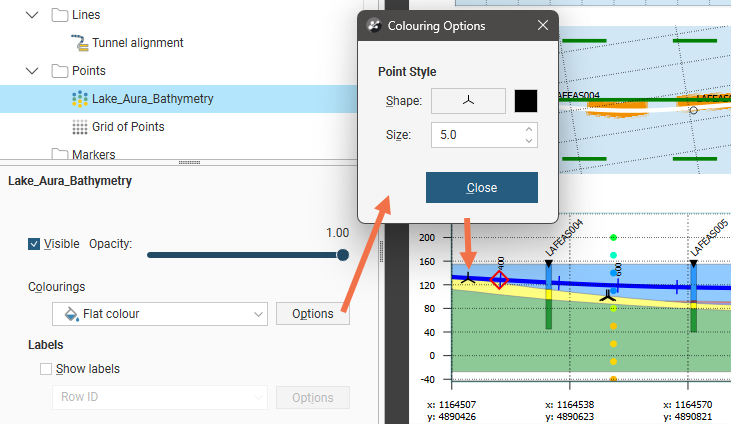Click the Colouring Options dialog title icon
The image size is (731, 424).
[374, 25]
